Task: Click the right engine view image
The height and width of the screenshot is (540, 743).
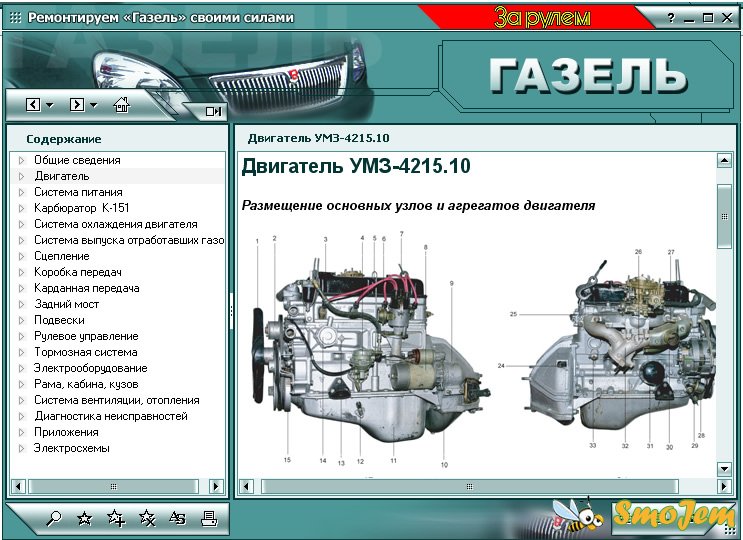Action: click(x=607, y=350)
